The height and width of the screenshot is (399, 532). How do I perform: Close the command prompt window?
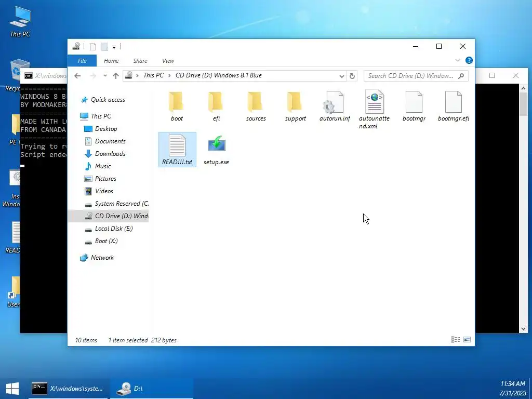[516, 75]
